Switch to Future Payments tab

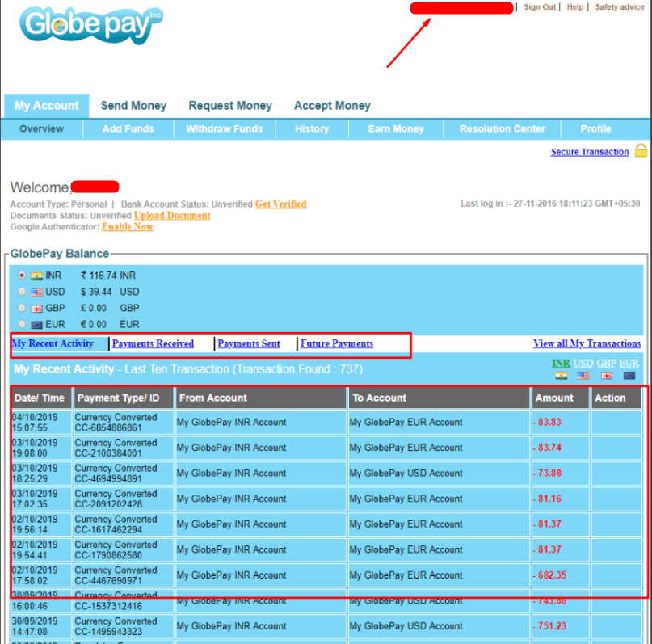pyautogui.click(x=337, y=343)
